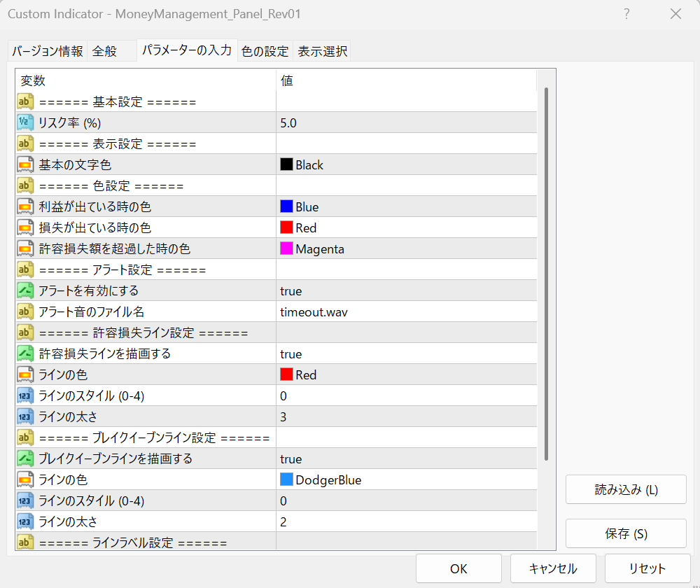The image size is (700, 588).
Task: Click the 保存 (S) button
Action: click(x=626, y=533)
